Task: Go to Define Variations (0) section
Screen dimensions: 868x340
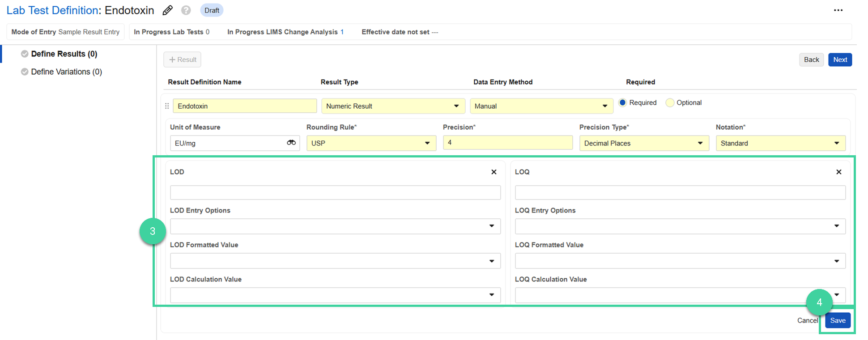Action: tap(67, 72)
